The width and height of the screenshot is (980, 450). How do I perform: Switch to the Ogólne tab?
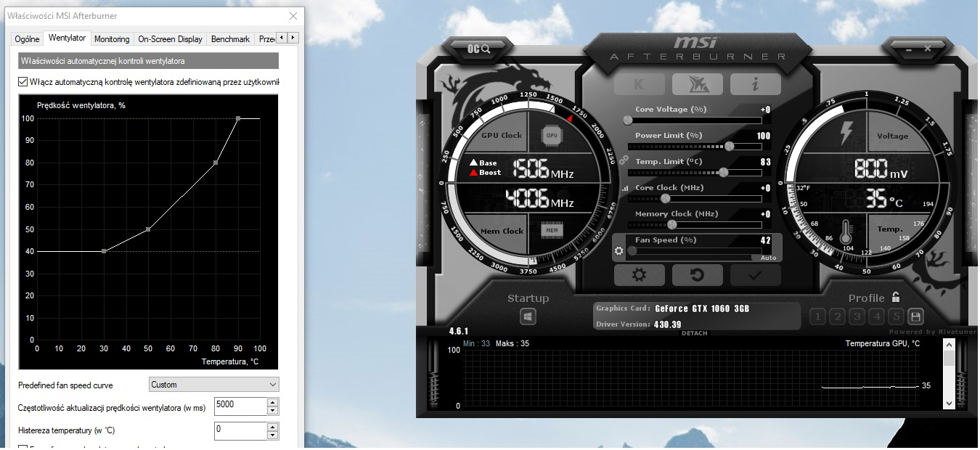[x=28, y=39]
